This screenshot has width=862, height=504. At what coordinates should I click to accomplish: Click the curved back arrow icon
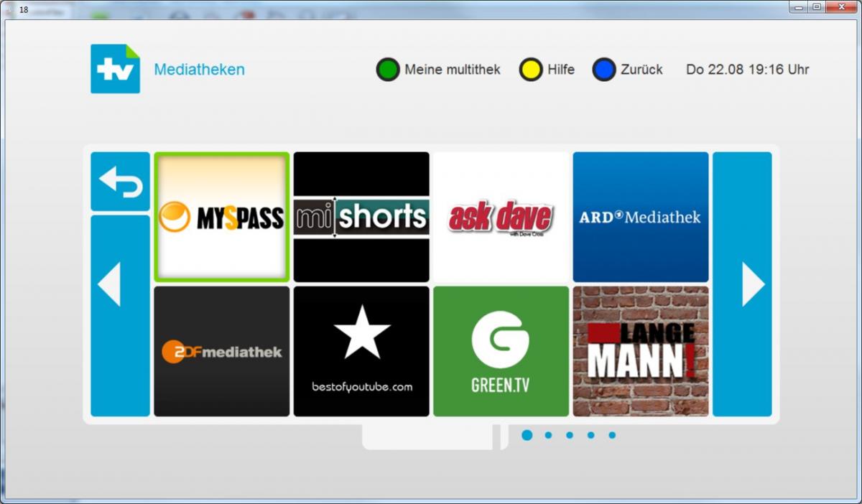pyautogui.click(x=120, y=182)
